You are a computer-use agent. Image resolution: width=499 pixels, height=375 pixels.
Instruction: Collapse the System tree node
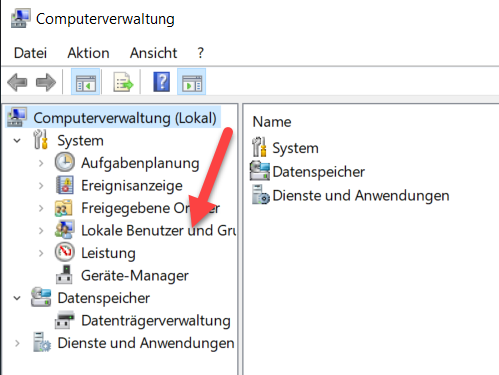click(17, 141)
